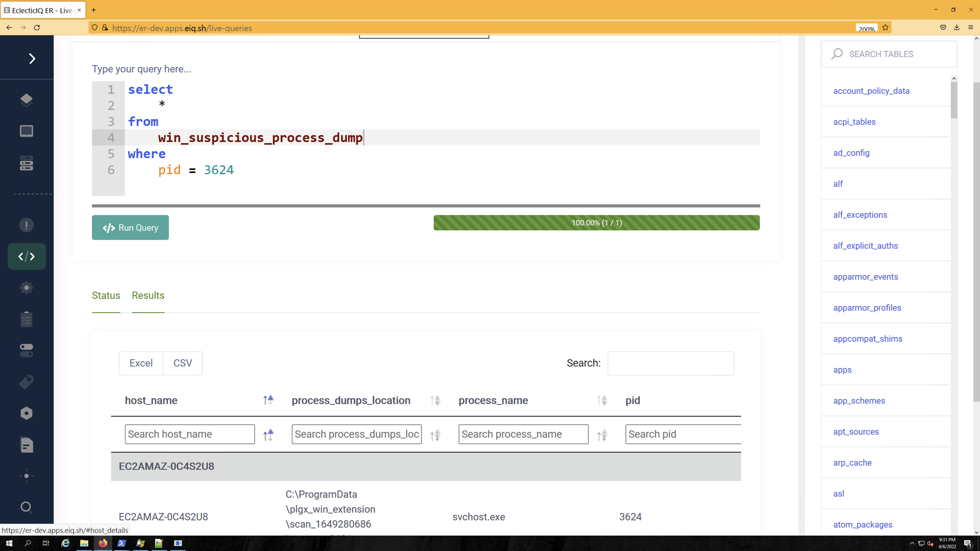The height and width of the screenshot is (551, 980).
Task: Open the apps table link
Action: point(842,370)
